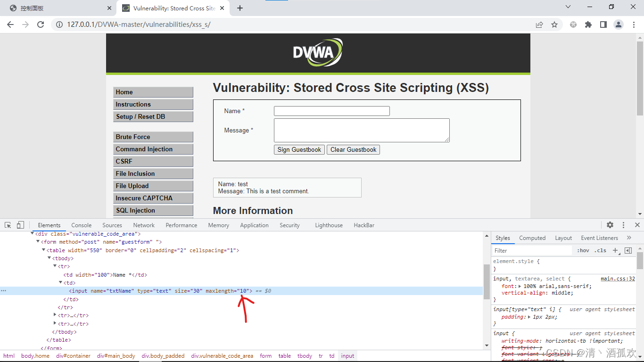Collapse the table width=550 node
Viewport: 644px width, 362px height.
pos(44,250)
